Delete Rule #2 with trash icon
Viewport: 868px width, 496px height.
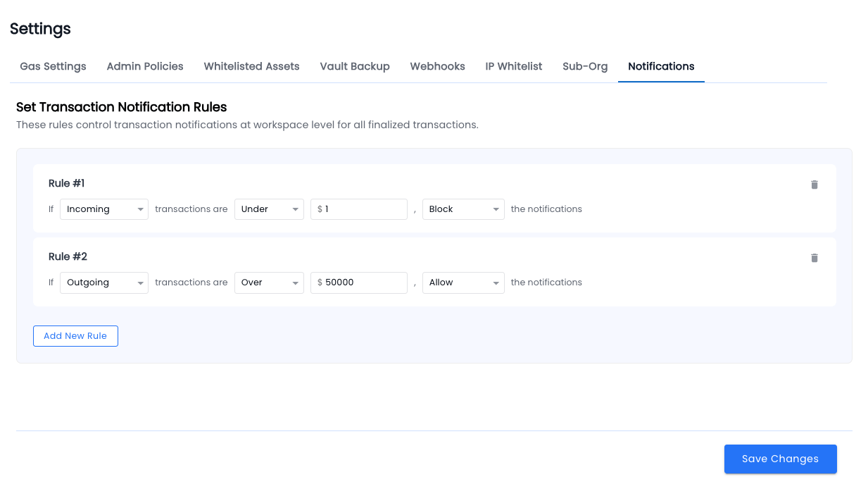[x=814, y=258]
